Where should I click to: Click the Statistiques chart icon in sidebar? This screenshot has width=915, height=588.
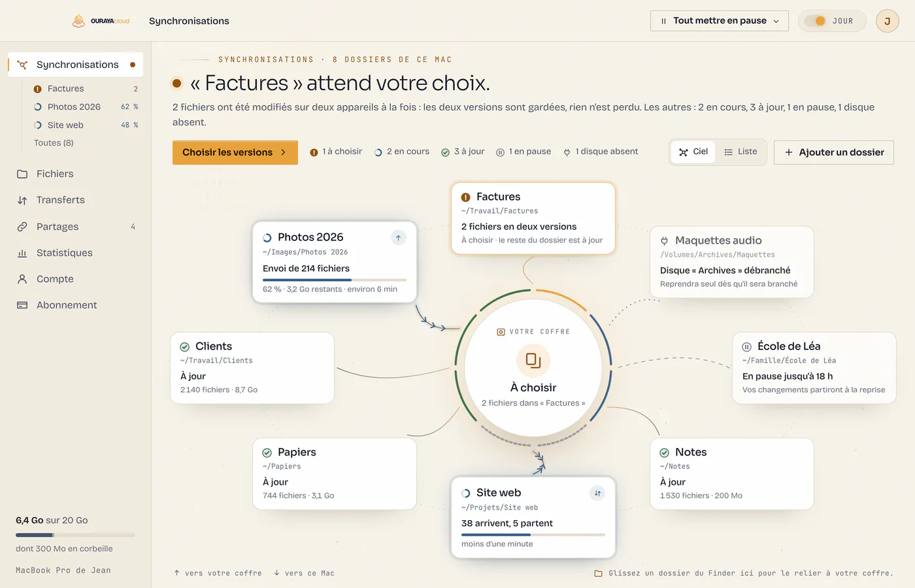pos(22,253)
